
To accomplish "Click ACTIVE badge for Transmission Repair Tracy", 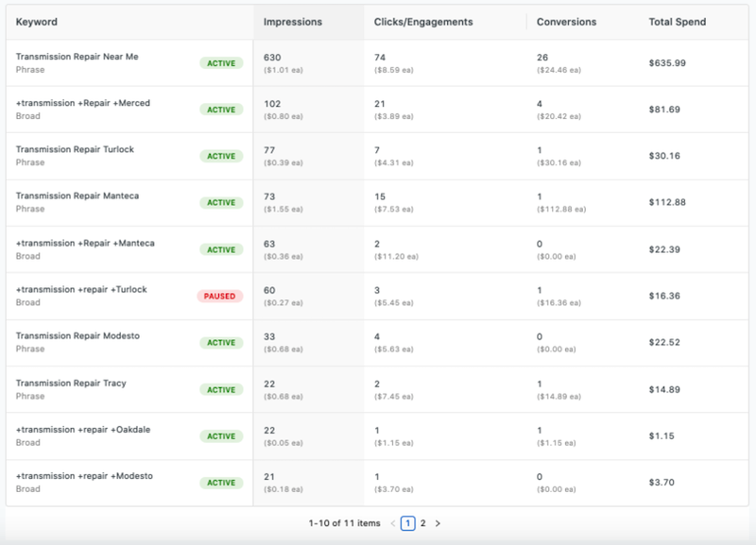I will coord(220,389).
